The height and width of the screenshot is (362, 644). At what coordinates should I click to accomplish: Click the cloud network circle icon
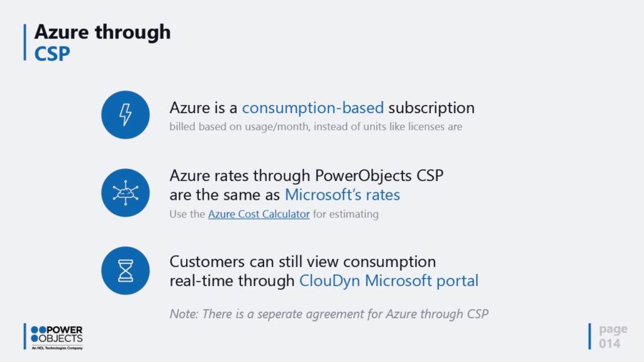(x=125, y=192)
